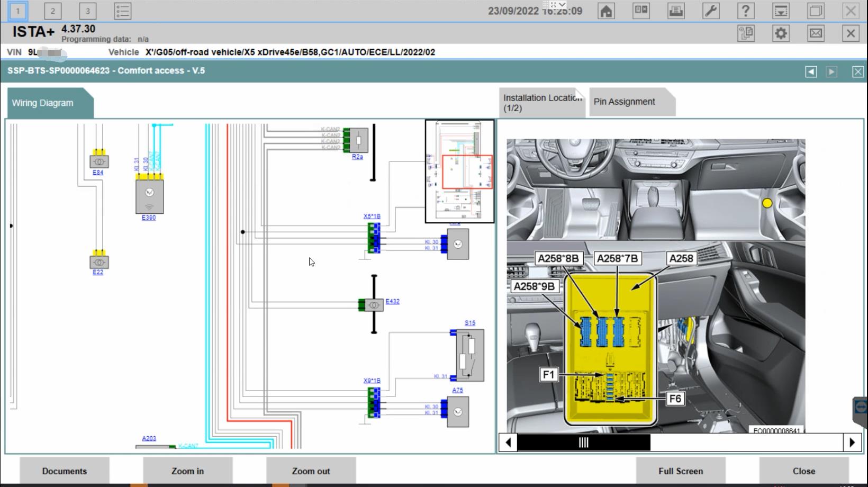Screen dimensions: 868x487
Task: Click the Zoom out button
Action: point(311,471)
